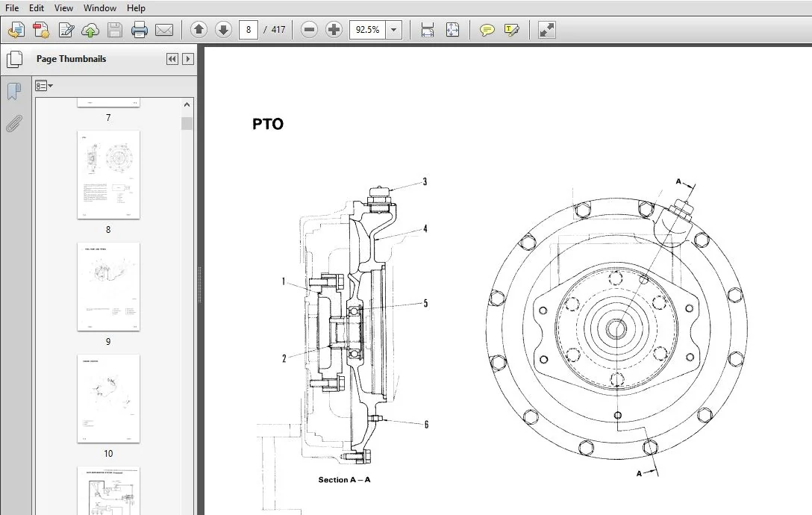Click callout number 6 in diagram
The image size is (812, 515).
coord(426,425)
